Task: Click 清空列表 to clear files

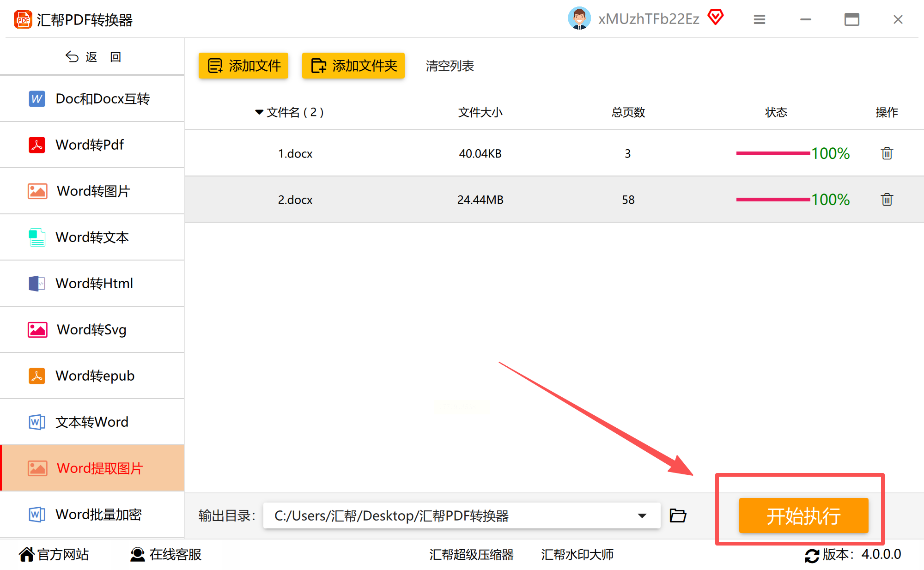Action: pos(449,66)
